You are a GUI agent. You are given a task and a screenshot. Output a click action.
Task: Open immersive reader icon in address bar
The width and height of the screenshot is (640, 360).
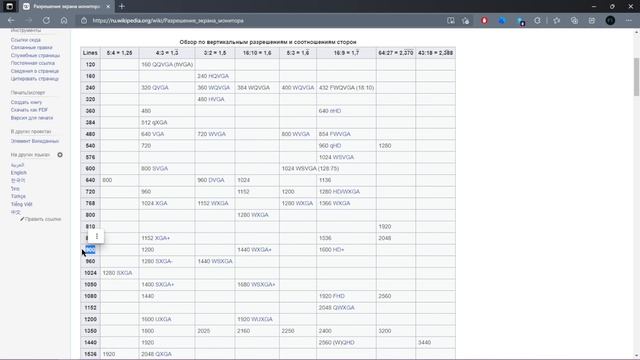(x=451, y=20)
